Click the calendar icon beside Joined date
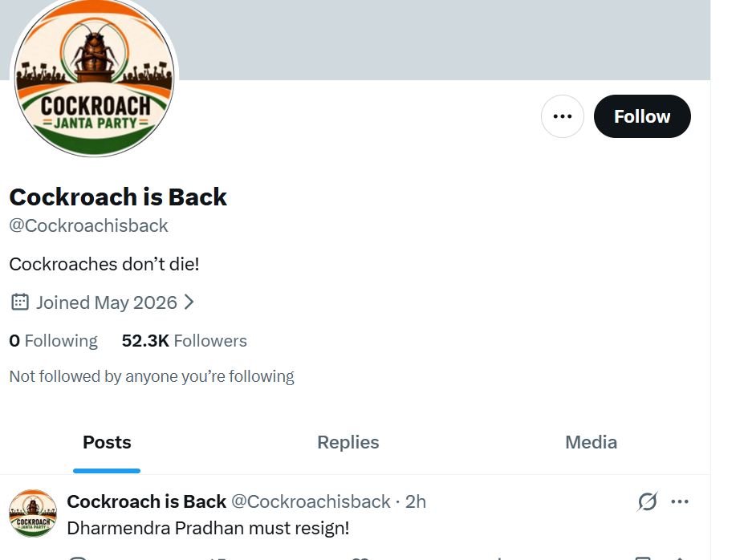This screenshot has height=560, width=740. pyautogui.click(x=20, y=302)
